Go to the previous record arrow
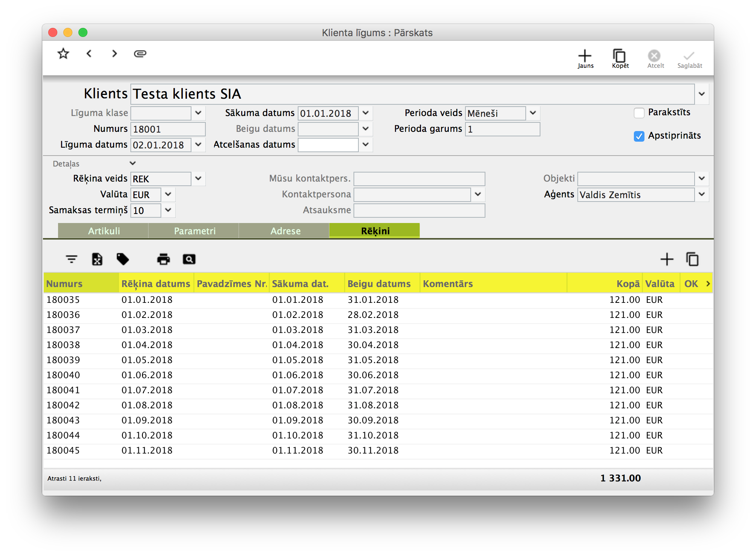This screenshot has width=756, height=556. click(89, 54)
